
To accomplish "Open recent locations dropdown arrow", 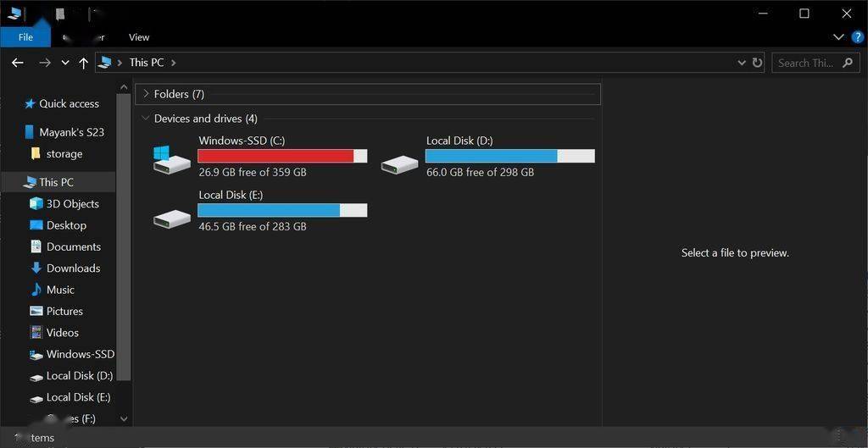I will [65, 63].
